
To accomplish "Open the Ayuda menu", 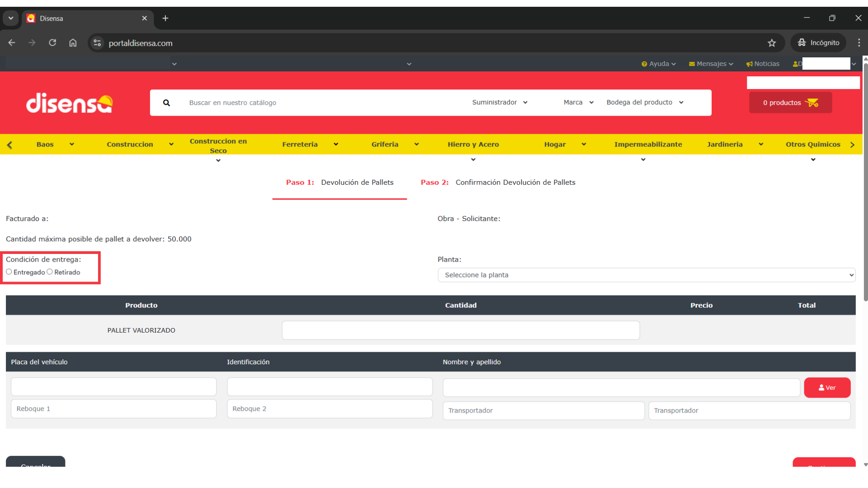I will tap(659, 64).
